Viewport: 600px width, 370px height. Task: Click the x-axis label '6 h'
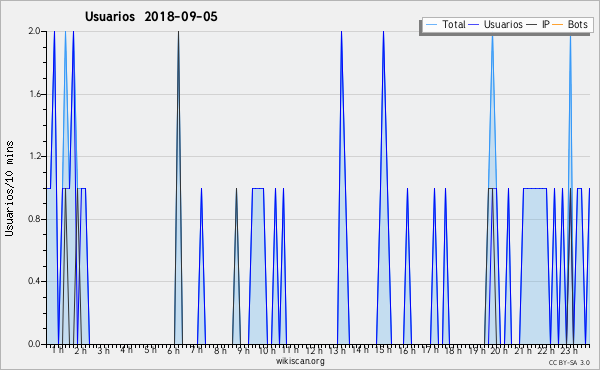coord(173,350)
